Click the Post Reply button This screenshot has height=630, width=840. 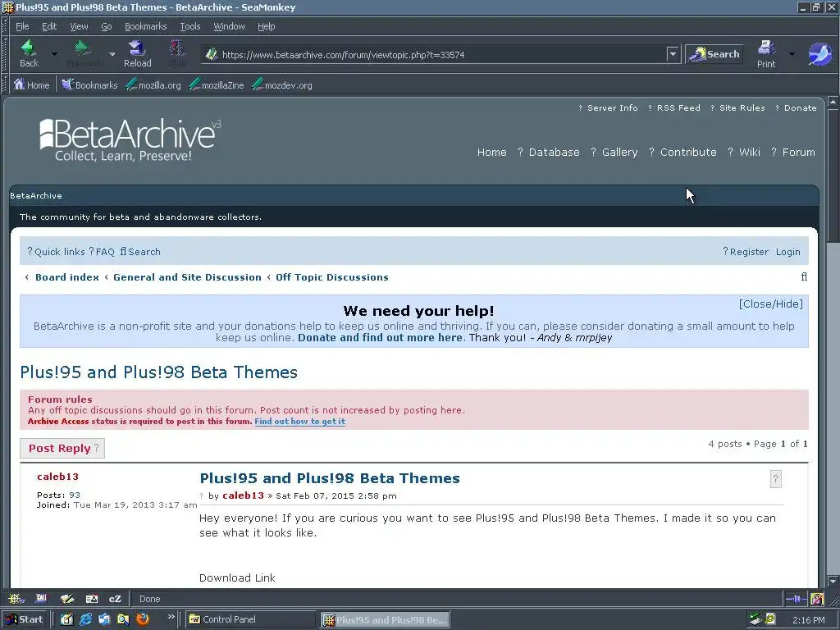(x=62, y=449)
